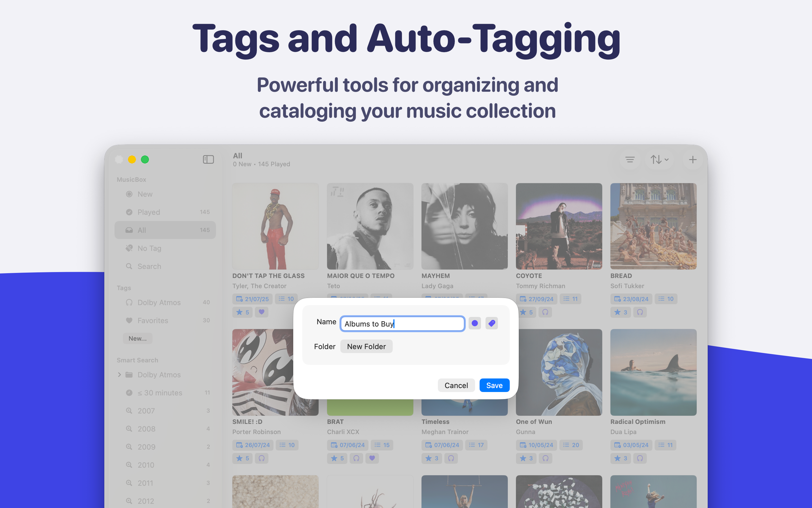Click 5-star rating on BRAT
The image size is (812, 508).
tap(337, 458)
